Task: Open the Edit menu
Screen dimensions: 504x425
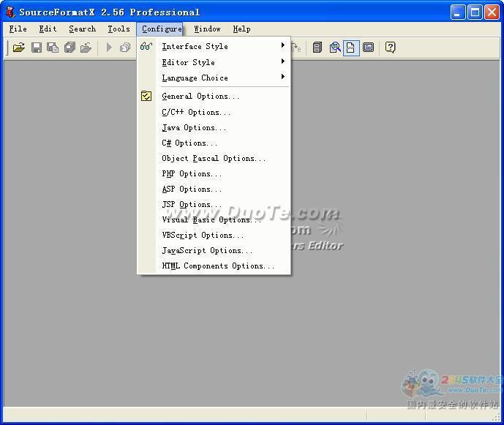Action: click(x=48, y=29)
